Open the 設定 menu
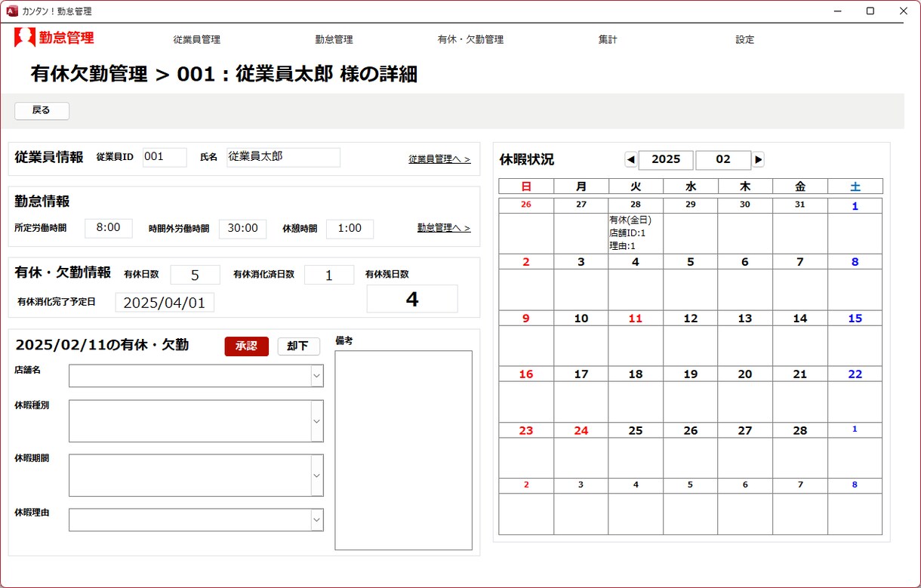Image resolution: width=921 pixels, height=588 pixels. click(x=745, y=39)
